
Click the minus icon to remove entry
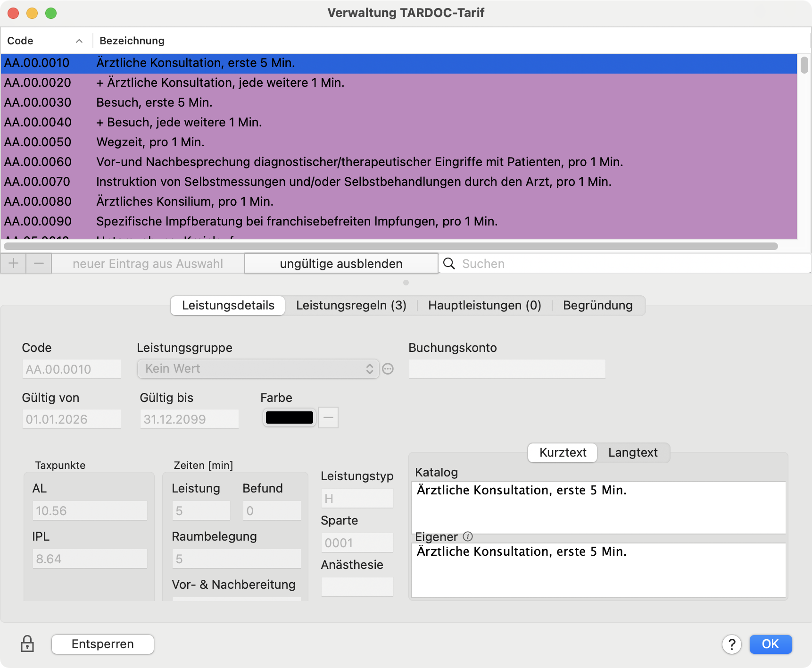point(39,263)
